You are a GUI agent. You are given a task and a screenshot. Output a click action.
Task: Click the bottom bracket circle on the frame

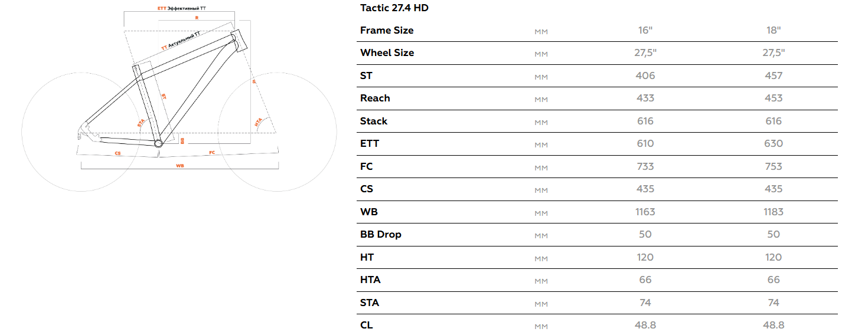point(158,143)
